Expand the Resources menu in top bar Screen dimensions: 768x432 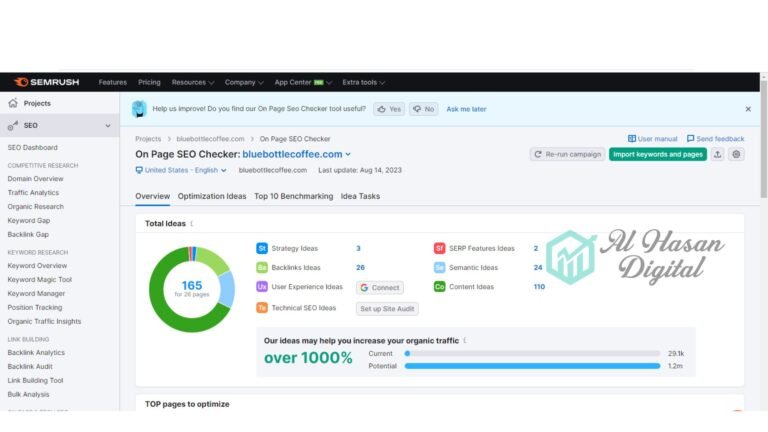coord(193,82)
